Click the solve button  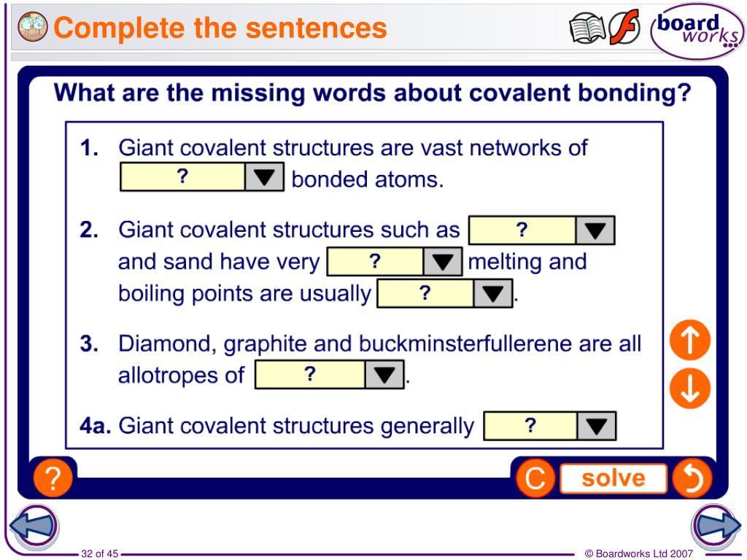point(613,478)
